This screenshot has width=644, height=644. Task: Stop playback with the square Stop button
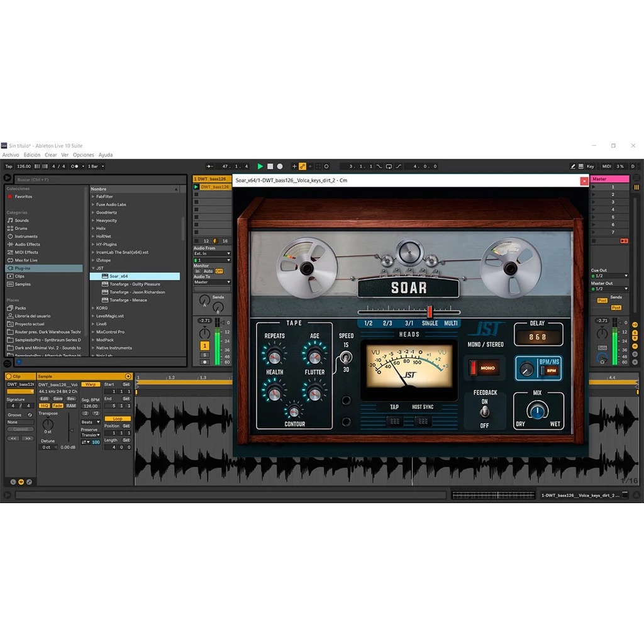click(x=270, y=166)
